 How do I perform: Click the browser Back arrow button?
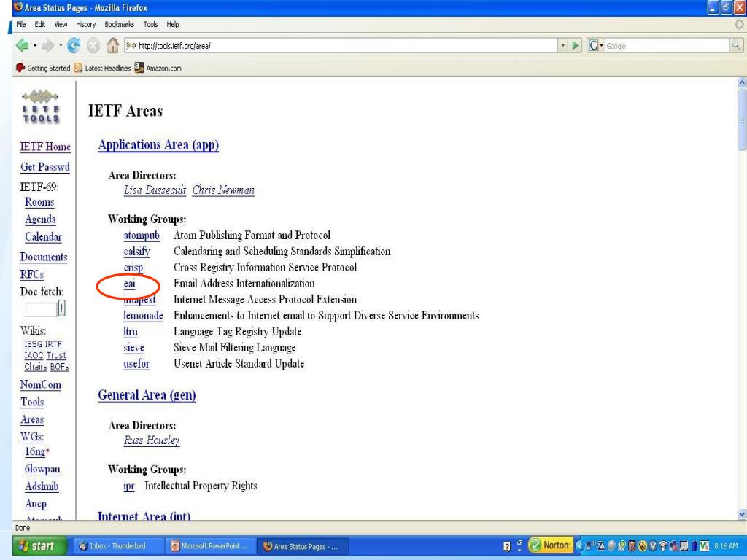point(22,46)
